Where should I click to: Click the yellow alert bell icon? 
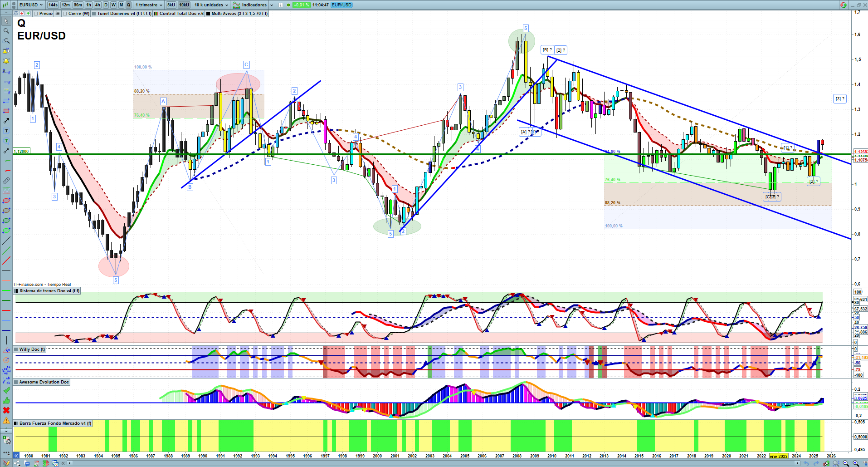point(6,61)
